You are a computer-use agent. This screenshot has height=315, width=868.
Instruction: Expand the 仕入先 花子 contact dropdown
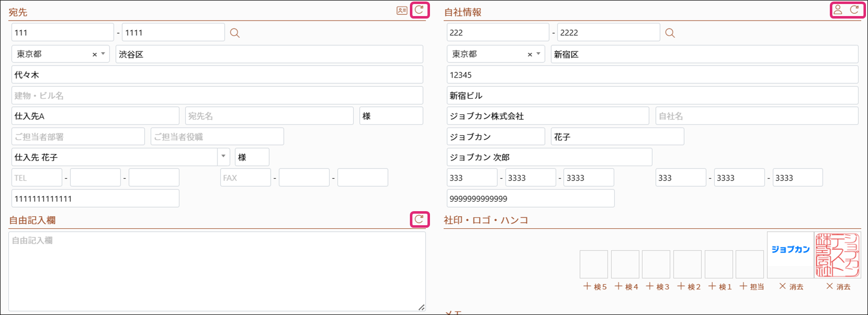click(224, 156)
